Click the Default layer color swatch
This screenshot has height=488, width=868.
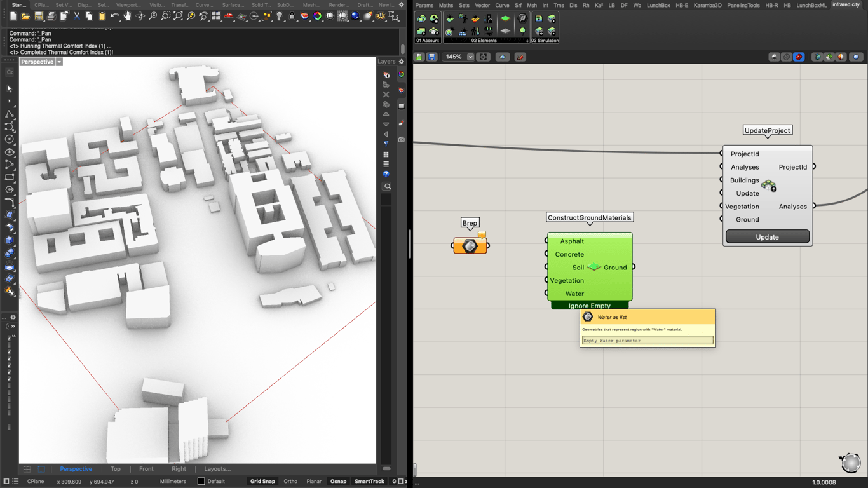tap(201, 481)
